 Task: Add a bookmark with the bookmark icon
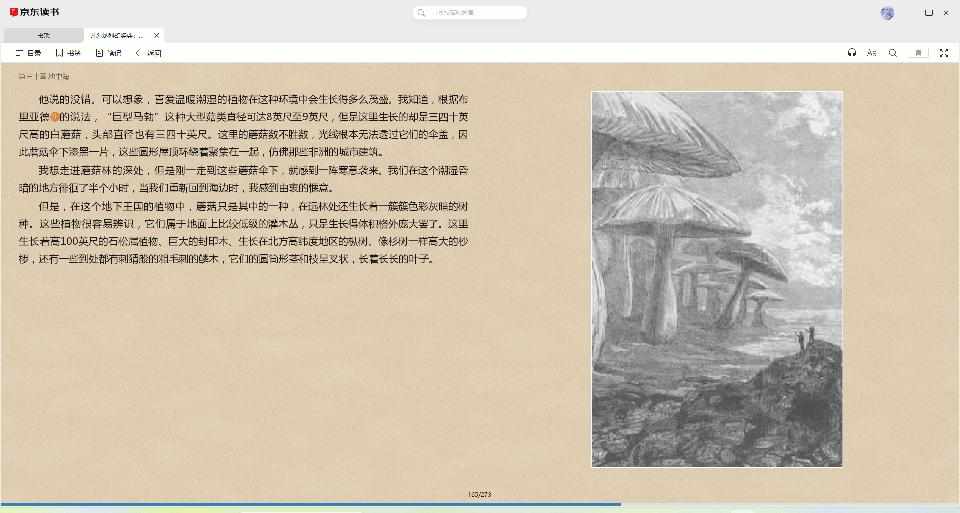point(918,53)
